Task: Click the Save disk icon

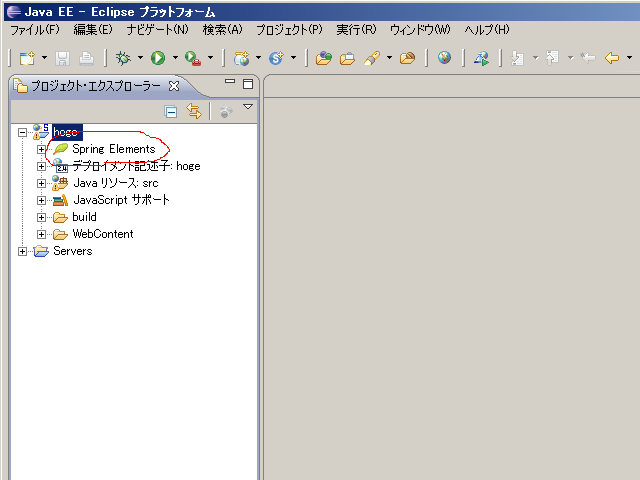Action: 62,58
